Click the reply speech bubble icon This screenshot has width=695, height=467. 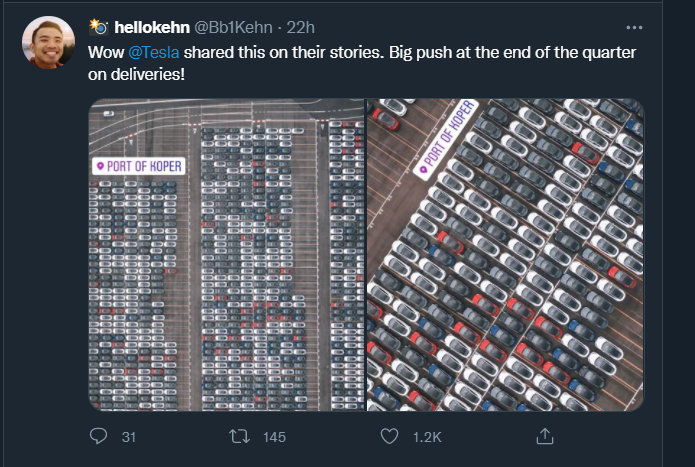pyautogui.click(x=98, y=436)
